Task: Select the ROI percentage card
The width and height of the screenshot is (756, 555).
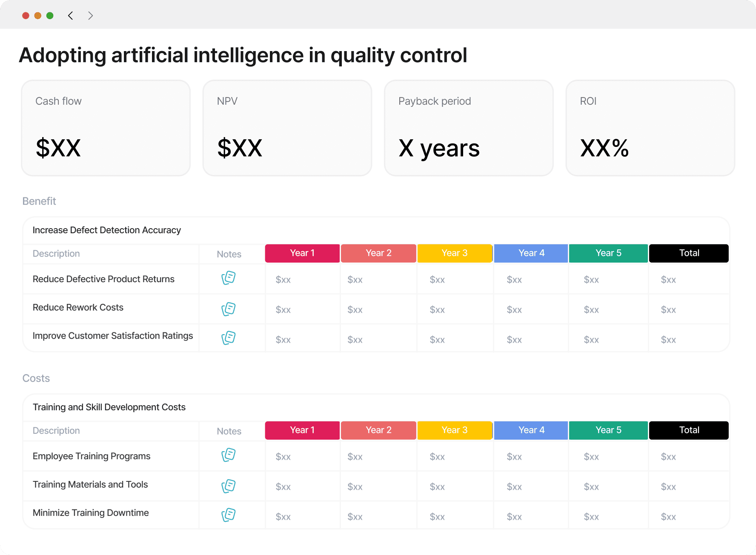Action: 650,128
